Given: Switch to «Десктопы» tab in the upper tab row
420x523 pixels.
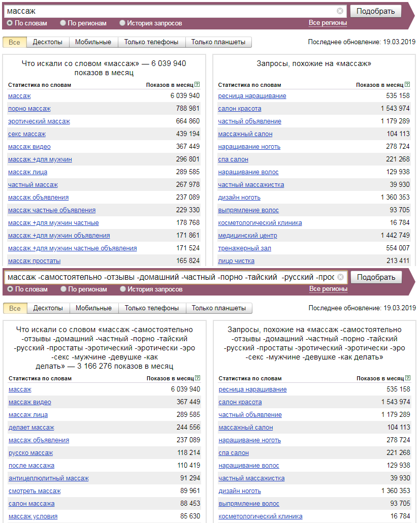Looking at the screenshot, I should 47,42.
